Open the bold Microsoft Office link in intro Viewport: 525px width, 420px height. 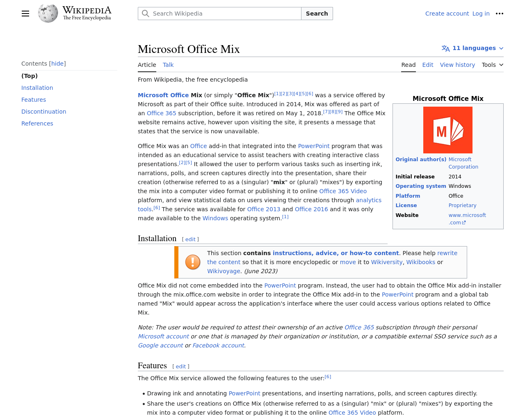point(163,95)
